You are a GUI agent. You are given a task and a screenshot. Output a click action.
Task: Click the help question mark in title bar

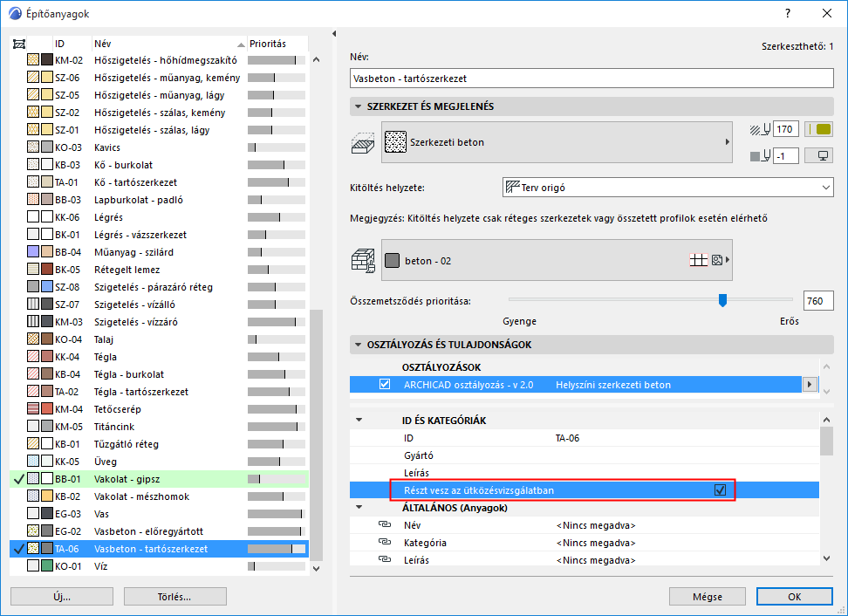coord(788,13)
